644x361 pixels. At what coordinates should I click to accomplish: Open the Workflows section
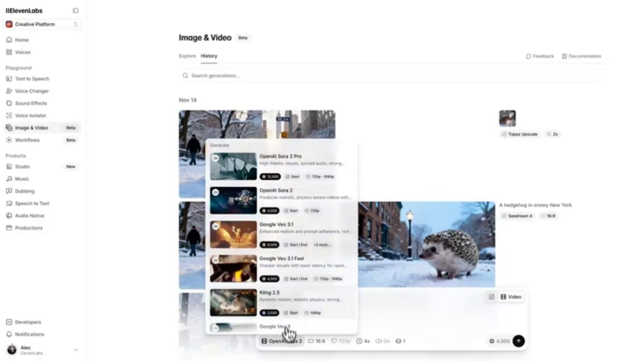tap(27, 140)
